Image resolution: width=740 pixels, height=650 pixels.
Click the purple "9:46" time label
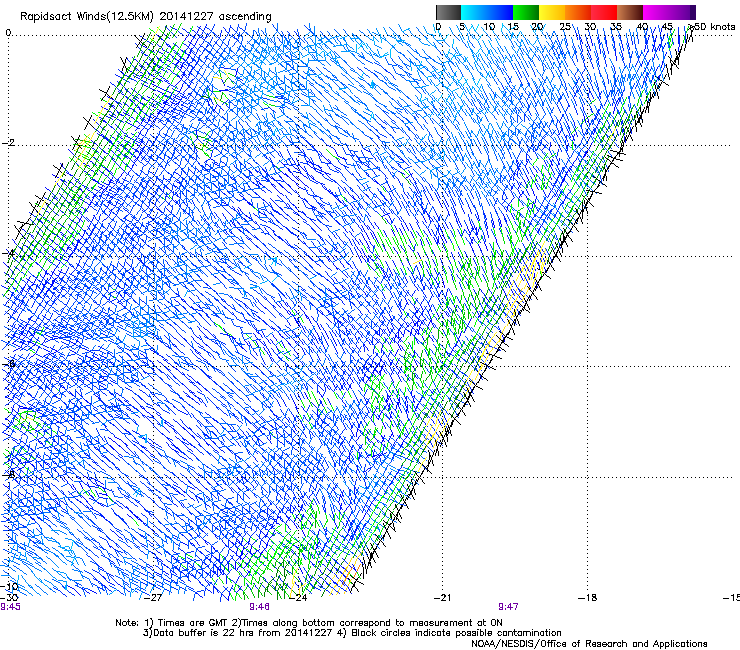click(259, 607)
